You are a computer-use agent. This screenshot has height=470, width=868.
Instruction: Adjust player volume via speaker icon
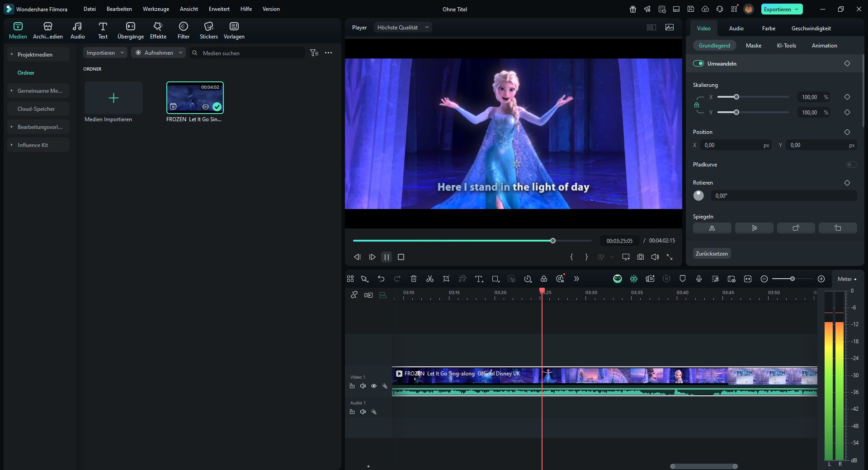coord(655,257)
